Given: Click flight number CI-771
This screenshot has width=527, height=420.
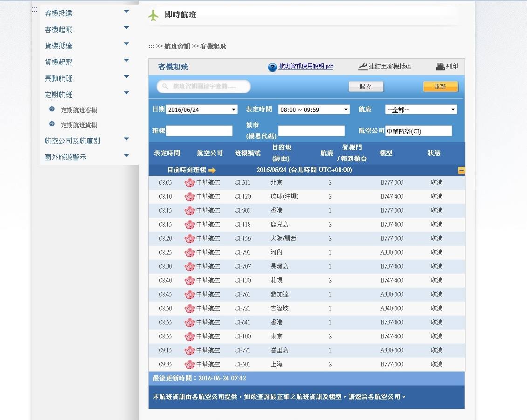Looking at the screenshot, I should coord(242,351).
